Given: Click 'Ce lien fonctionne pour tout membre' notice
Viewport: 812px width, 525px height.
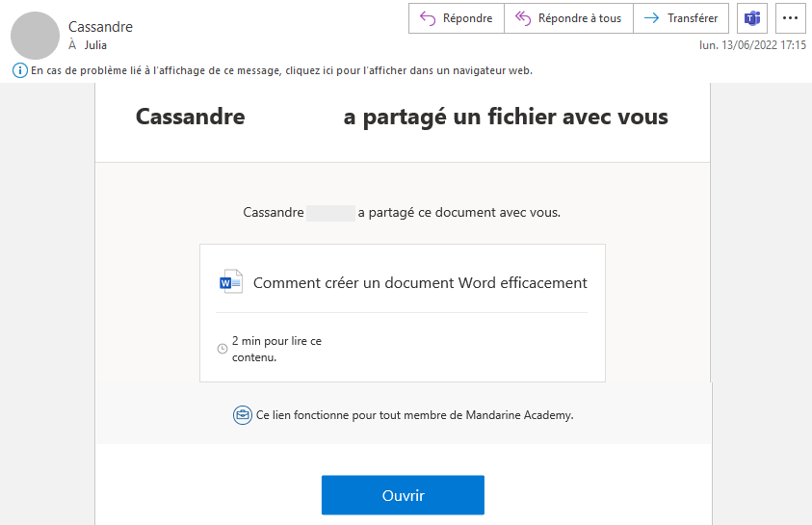Looking at the screenshot, I should (415, 415).
